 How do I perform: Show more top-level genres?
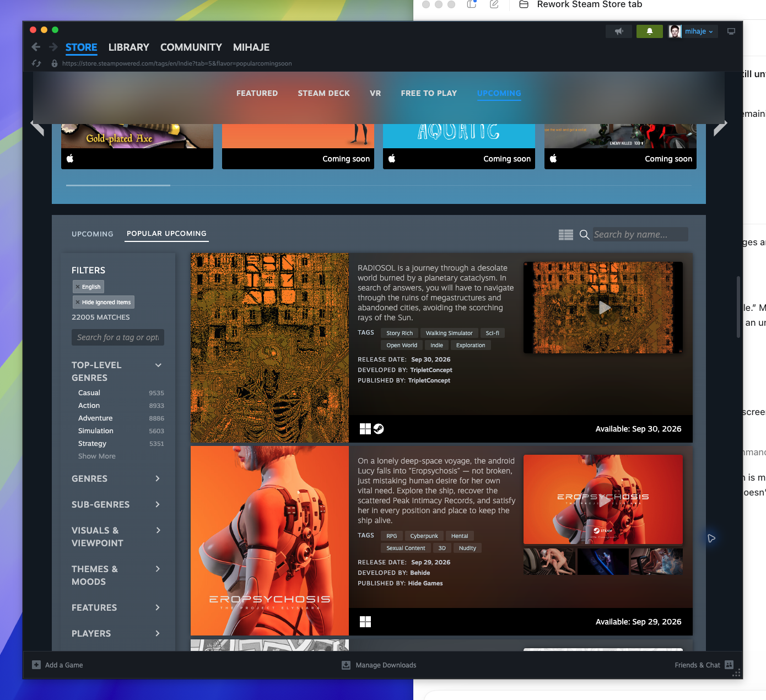coord(97,456)
